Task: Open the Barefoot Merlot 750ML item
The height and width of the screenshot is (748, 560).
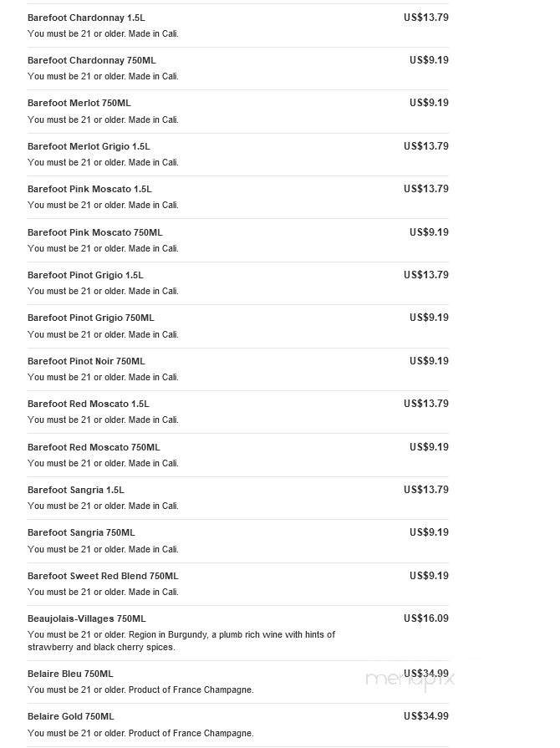Action: point(79,103)
